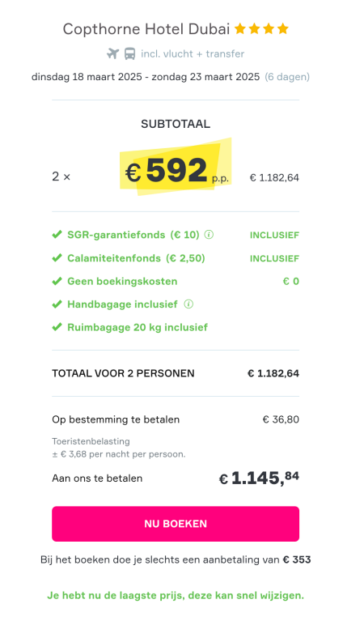Click incl. vlucht + transfer text
Viewport: 364px width, 625px height.
[x=193, y=53]
